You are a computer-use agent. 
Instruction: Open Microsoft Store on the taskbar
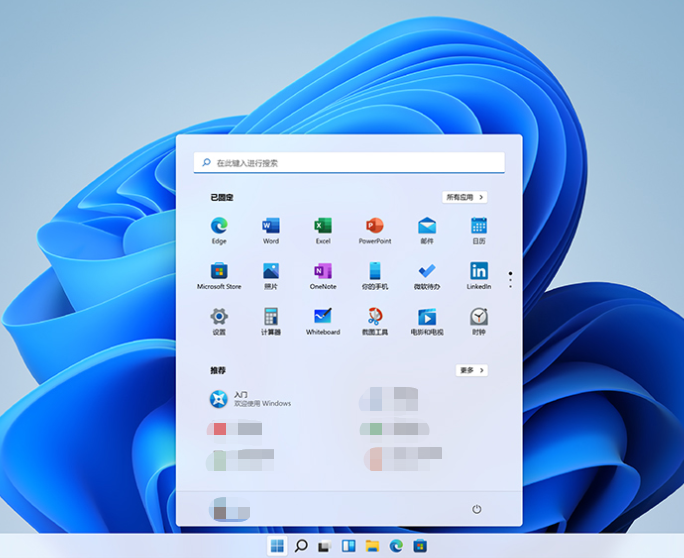(x=420, y=546)
